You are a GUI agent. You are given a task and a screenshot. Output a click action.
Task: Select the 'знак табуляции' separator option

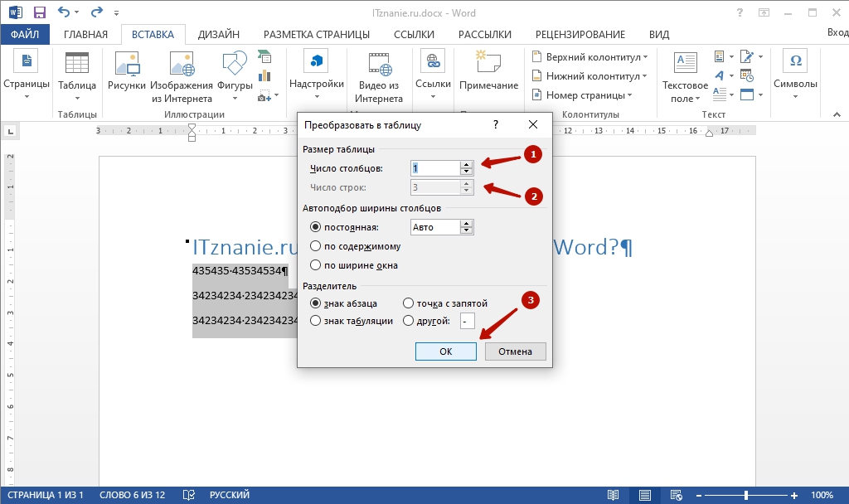315,321
